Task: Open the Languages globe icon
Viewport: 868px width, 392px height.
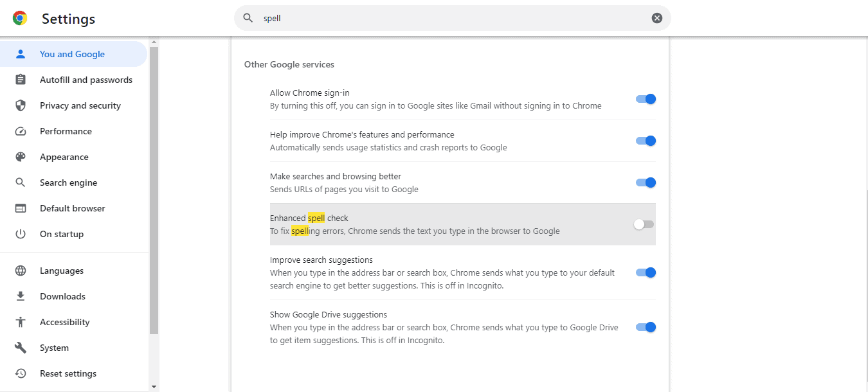Action: (21, 271)
